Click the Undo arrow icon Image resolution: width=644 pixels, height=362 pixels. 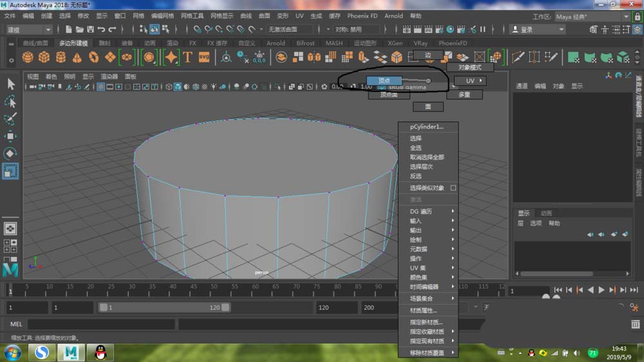point(102,29)
